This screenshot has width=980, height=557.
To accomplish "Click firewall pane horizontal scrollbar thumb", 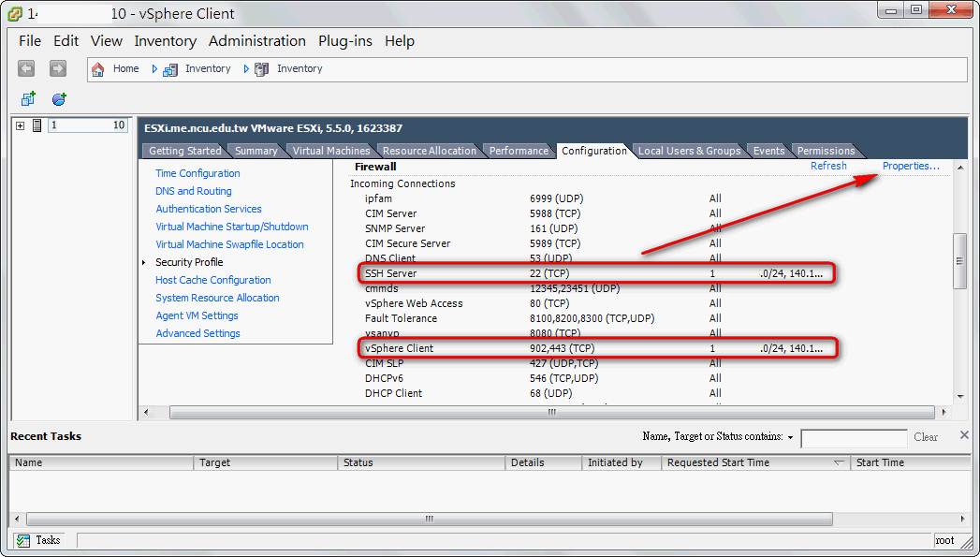I will pyautogui.click(x=552, y=412).
